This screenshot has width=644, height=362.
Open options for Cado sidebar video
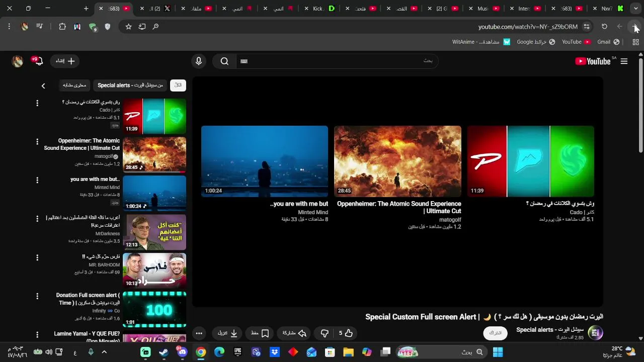point(37,103)
